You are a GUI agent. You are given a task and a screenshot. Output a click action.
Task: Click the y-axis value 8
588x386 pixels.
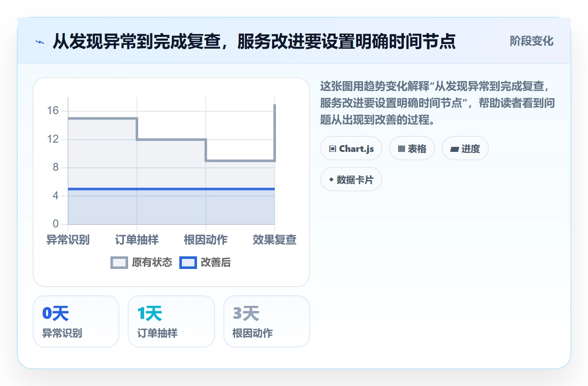55,167
